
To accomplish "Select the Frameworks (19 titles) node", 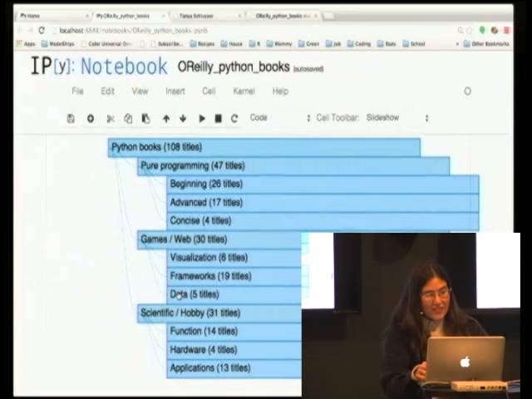I will (234, 276).
